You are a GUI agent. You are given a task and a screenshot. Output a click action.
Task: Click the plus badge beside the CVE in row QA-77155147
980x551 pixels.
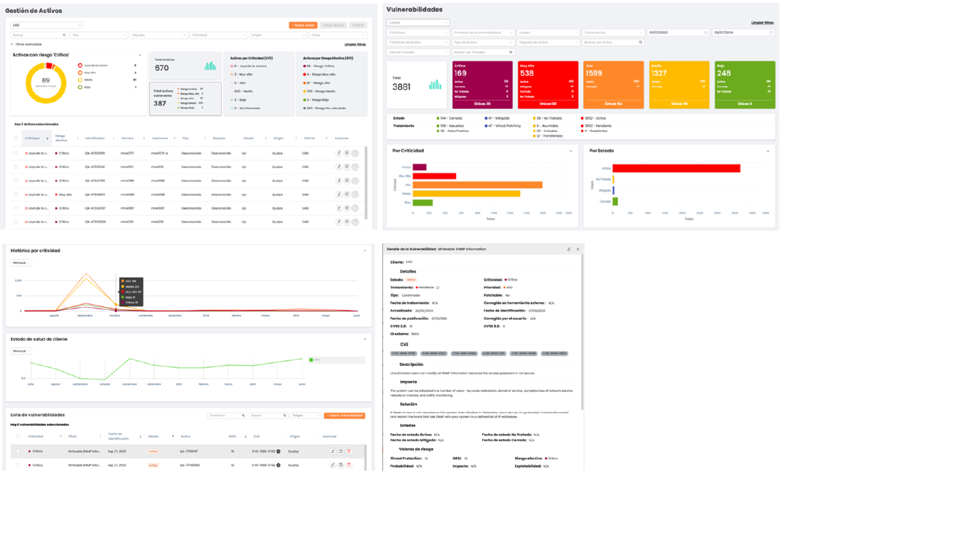click(x=278, y=451)
